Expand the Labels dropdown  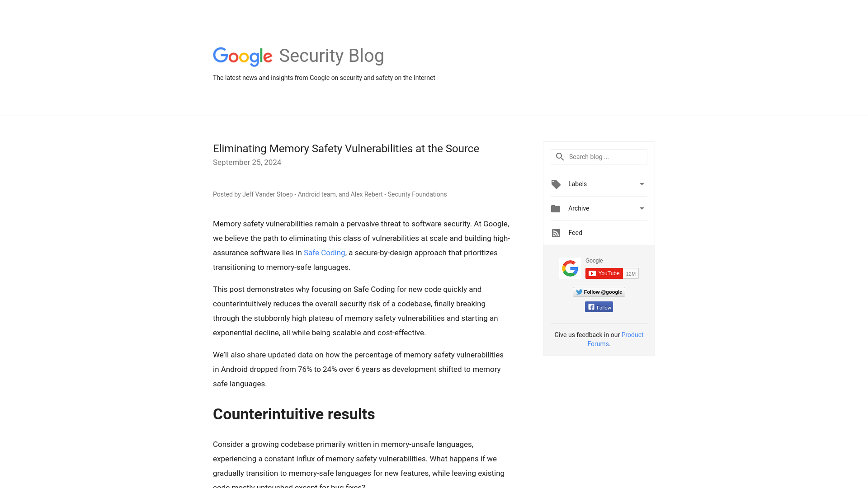point(642,183)
